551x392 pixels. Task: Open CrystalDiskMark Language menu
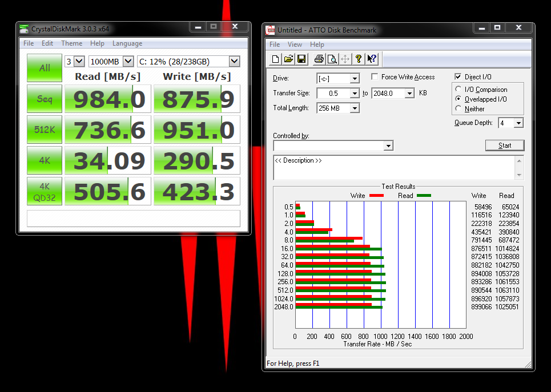(x=127, y=43)
